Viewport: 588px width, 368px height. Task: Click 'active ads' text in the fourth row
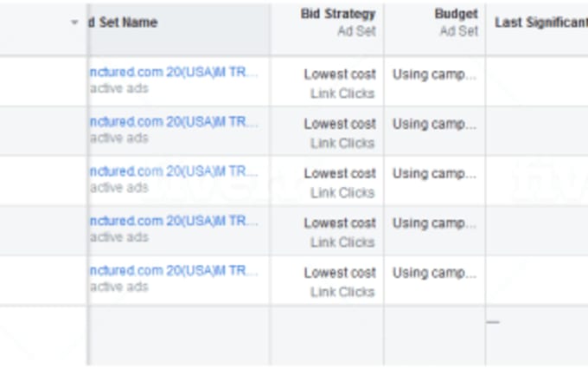(x=119, y=237)
